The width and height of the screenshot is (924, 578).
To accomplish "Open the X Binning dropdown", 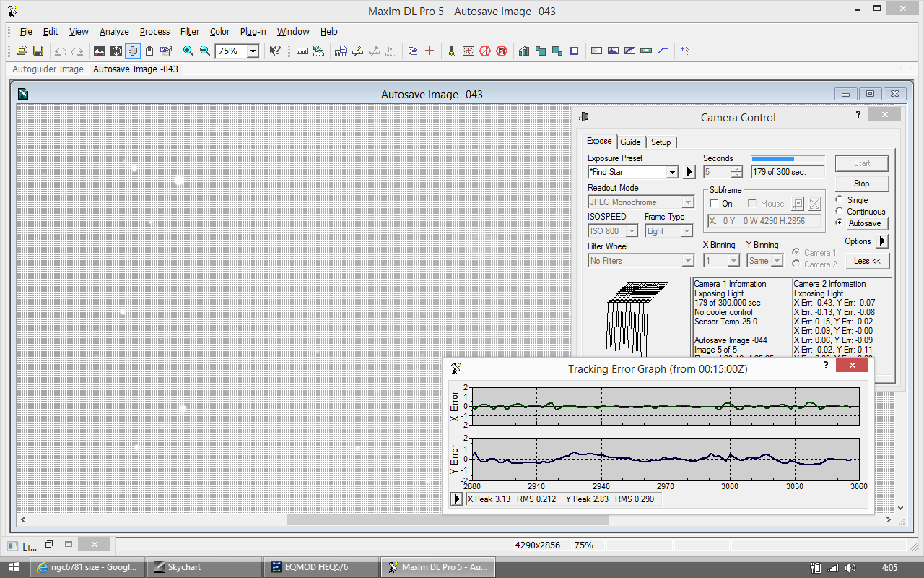I will point(733,261).
